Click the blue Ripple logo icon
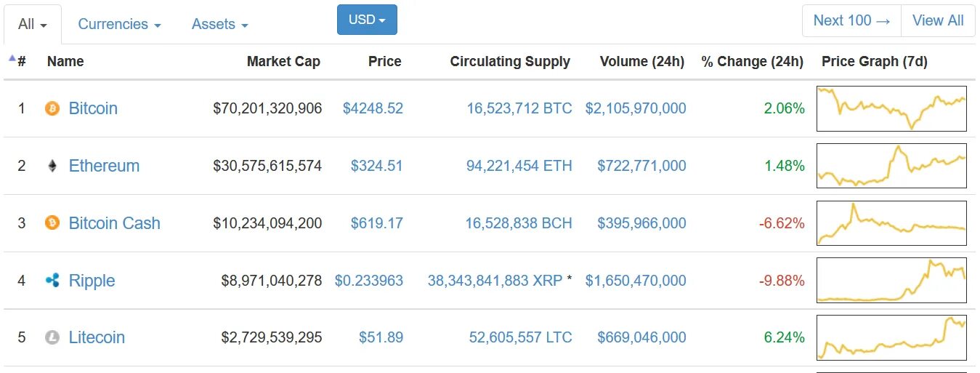This screenshot has height=373, width=980. 52,280
